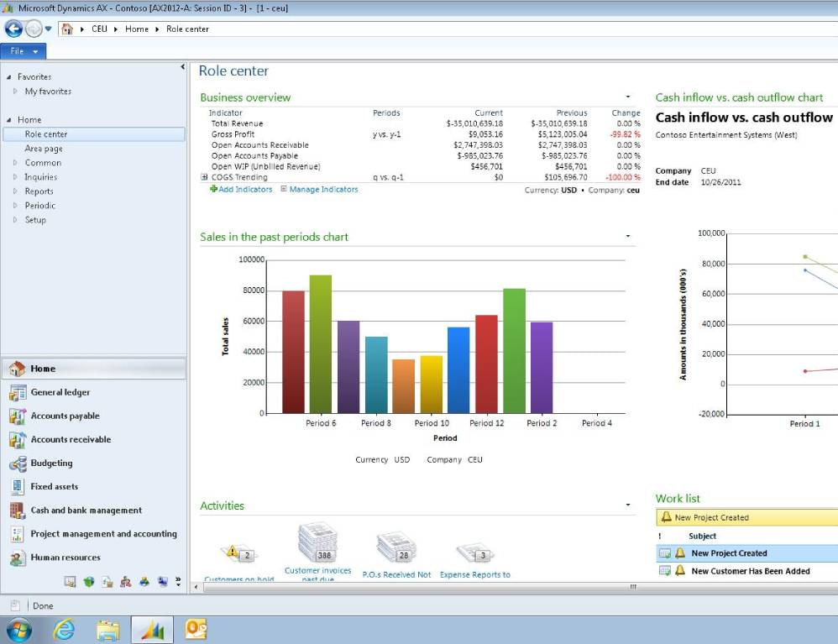This screenshot has height=644, width=838.
Task: Click the horizontal scrollbar left arrow
Action: [x=196, y=587]
